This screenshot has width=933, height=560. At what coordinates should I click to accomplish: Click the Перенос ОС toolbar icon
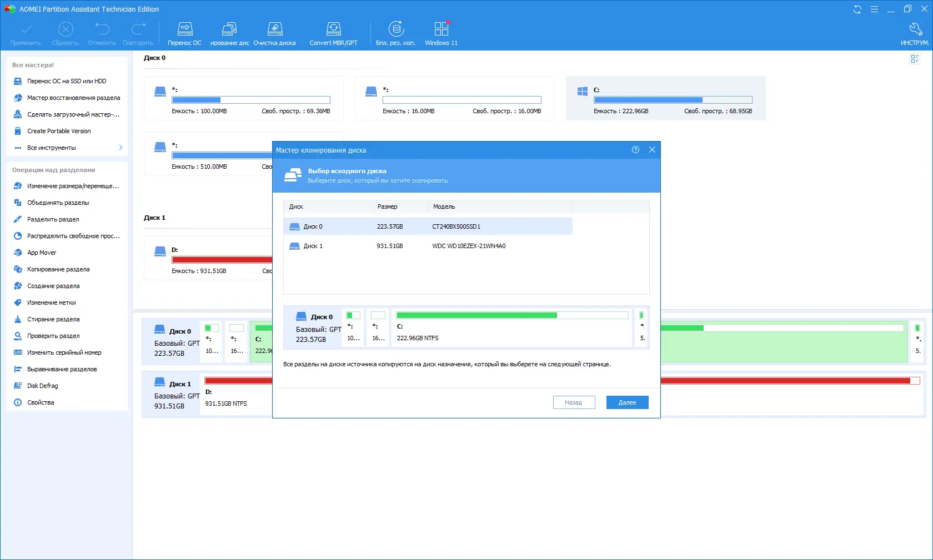tap(184, 34)
